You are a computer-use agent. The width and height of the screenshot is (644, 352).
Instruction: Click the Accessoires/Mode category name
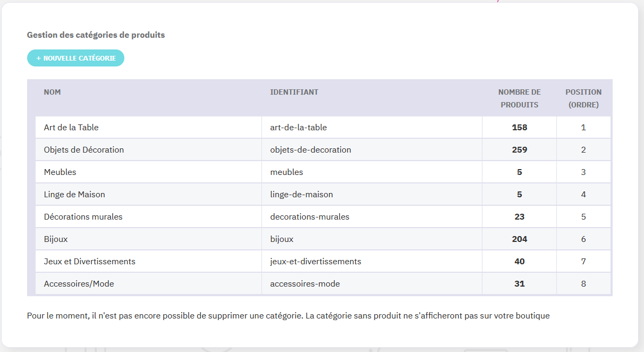click(x=79, y=284)
